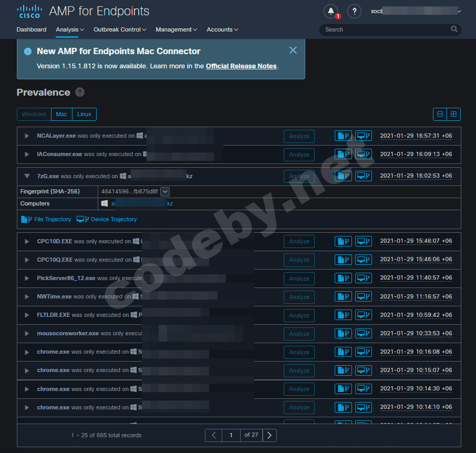Click the page number input field
This screenshot has width=476, height=453.
[231, 435]
